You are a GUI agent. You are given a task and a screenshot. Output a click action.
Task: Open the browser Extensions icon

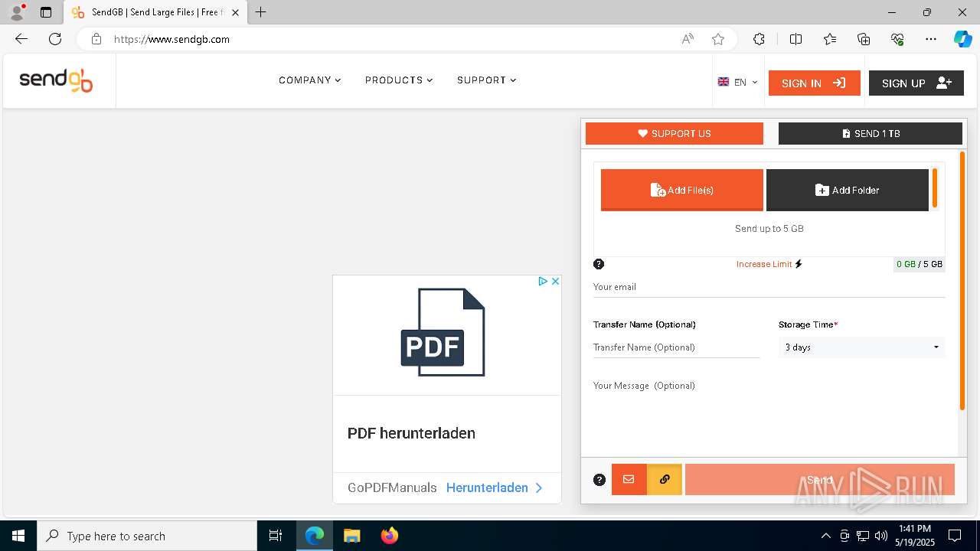coord(759,39)
